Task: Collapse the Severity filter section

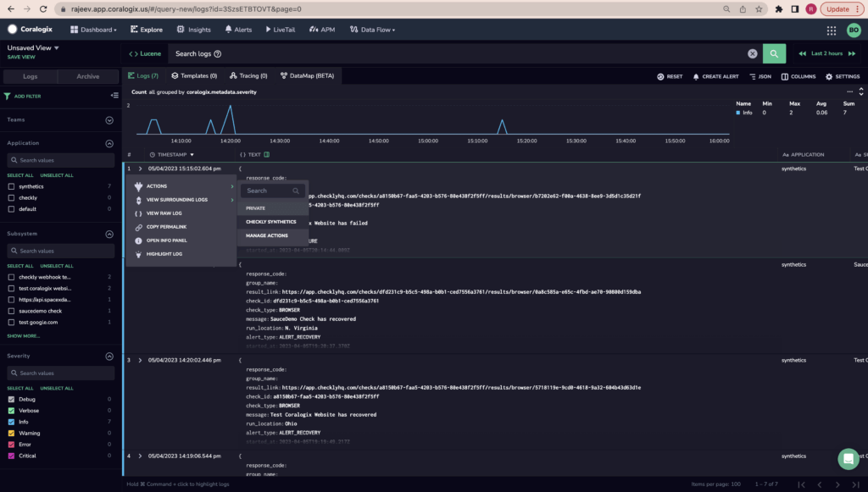Action: [109, 356]
